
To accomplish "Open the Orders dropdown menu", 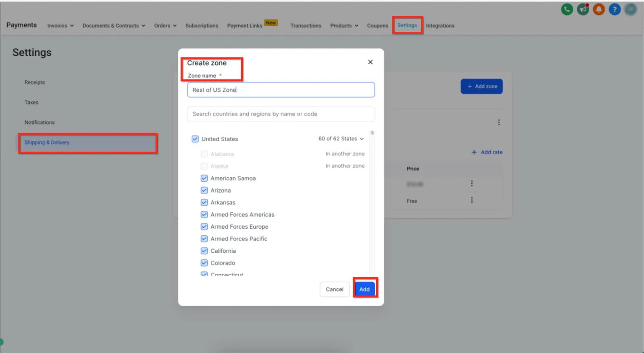I will click(x=165, y=26).
